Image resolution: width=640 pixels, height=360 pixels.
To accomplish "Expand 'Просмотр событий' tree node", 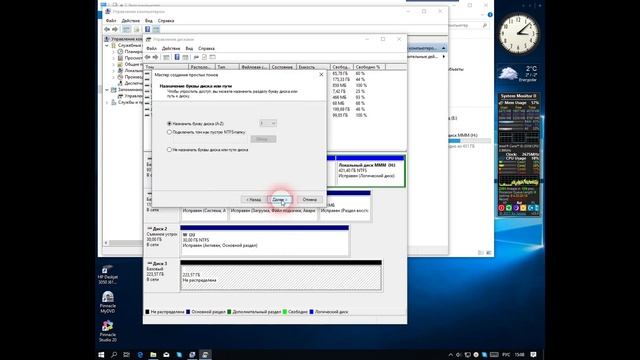I will [114, 58].
